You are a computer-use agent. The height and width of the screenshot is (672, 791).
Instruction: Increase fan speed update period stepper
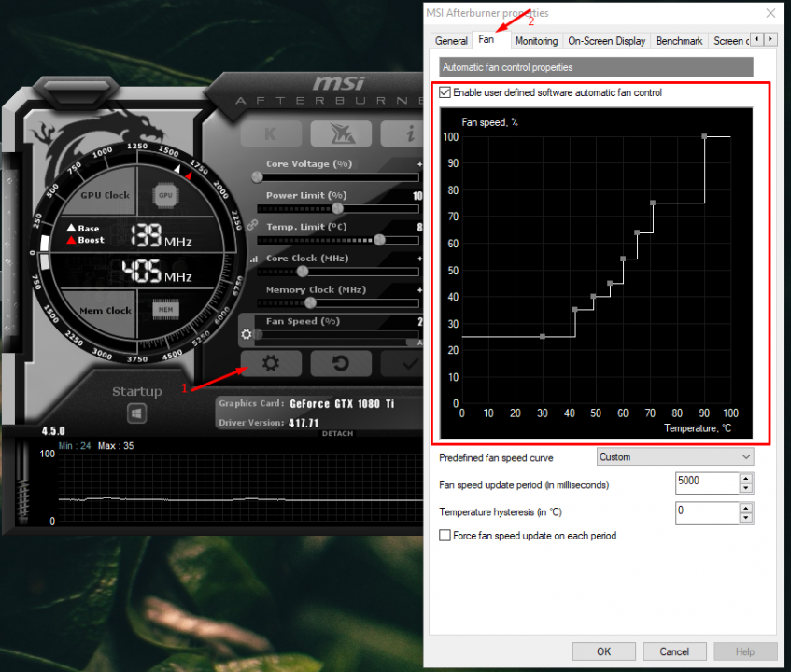point(746,478)
